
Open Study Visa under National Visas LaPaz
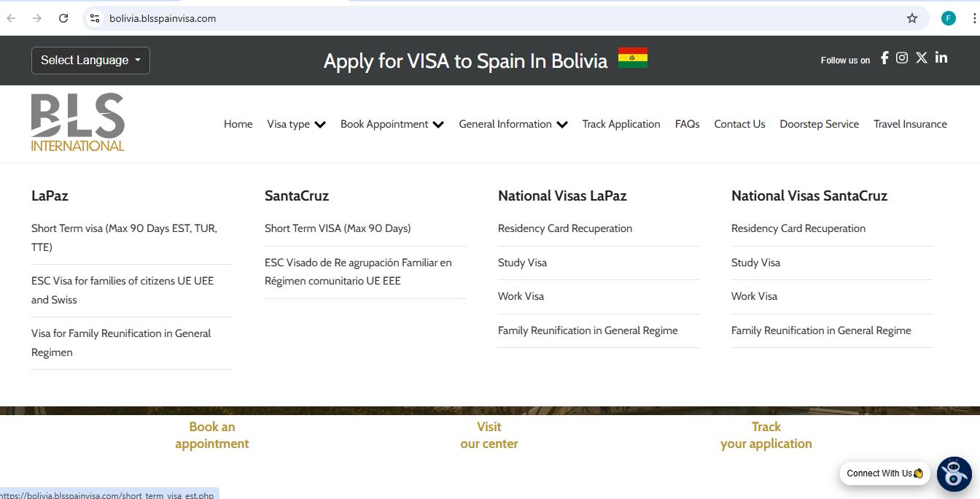point(522,263)
